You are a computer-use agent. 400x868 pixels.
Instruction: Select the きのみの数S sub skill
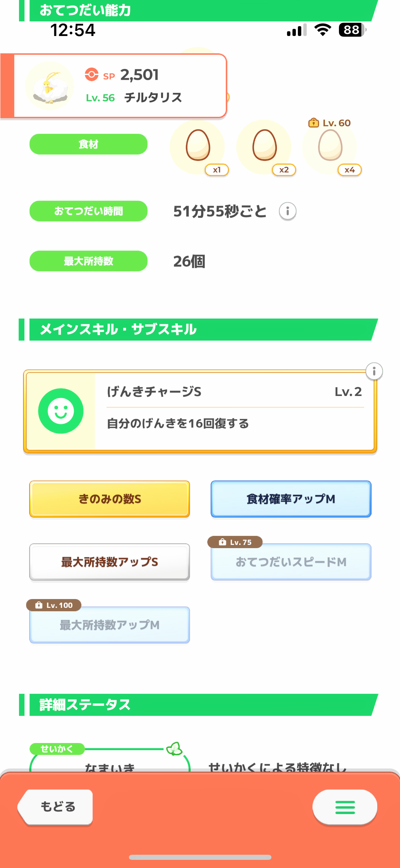click(x=110, y=499)
